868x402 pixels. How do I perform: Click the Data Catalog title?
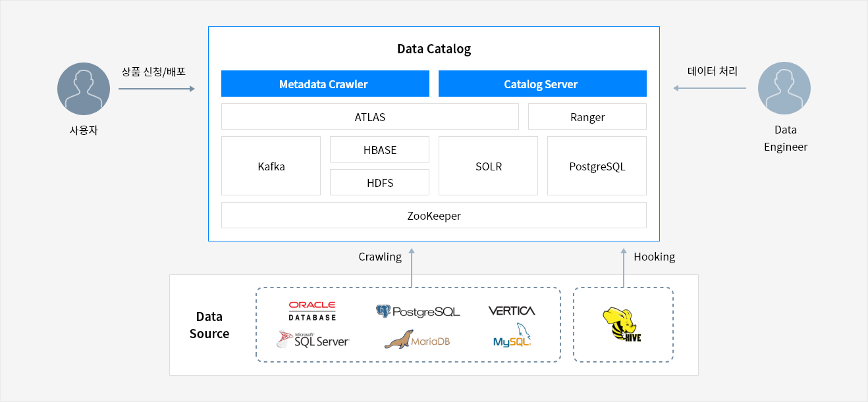434,49
